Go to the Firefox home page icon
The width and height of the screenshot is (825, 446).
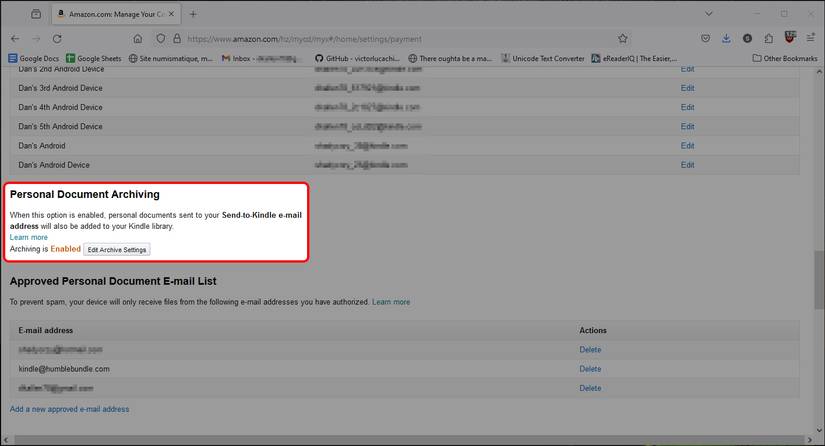[x=138, y=38]
